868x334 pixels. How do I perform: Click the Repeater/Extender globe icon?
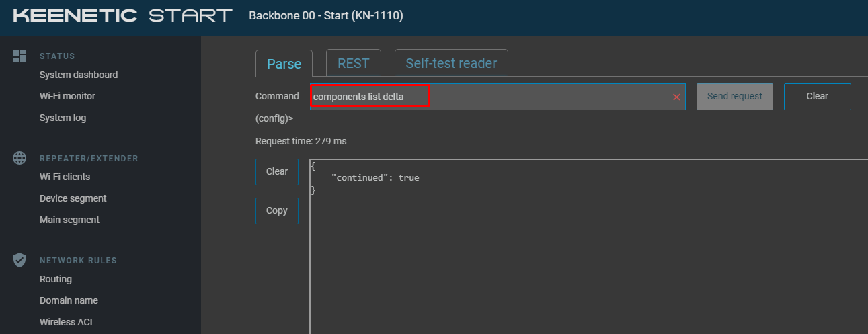[x=19, y=158]
